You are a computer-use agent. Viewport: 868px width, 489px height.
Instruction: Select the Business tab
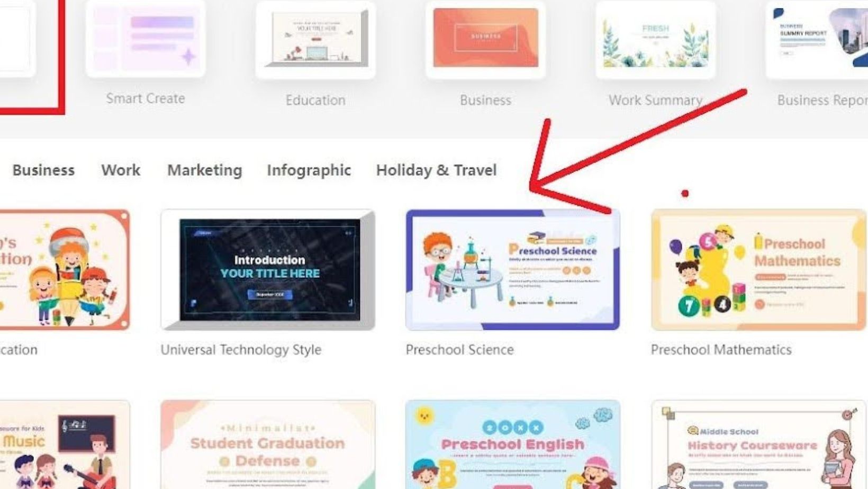(43, 170)
